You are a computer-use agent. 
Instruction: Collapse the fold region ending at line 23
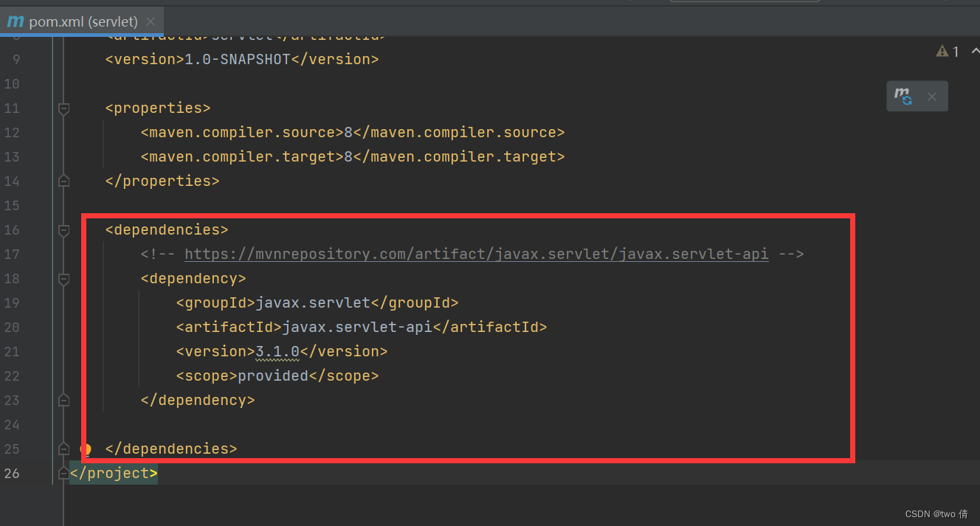pyautogui.click(x=63, y=400)
